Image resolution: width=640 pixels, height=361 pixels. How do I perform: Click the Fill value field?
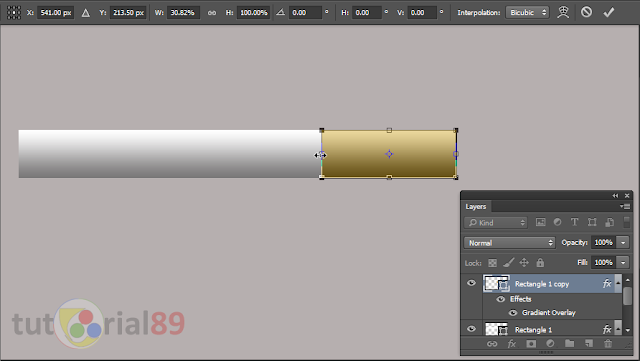click(603, 263)
